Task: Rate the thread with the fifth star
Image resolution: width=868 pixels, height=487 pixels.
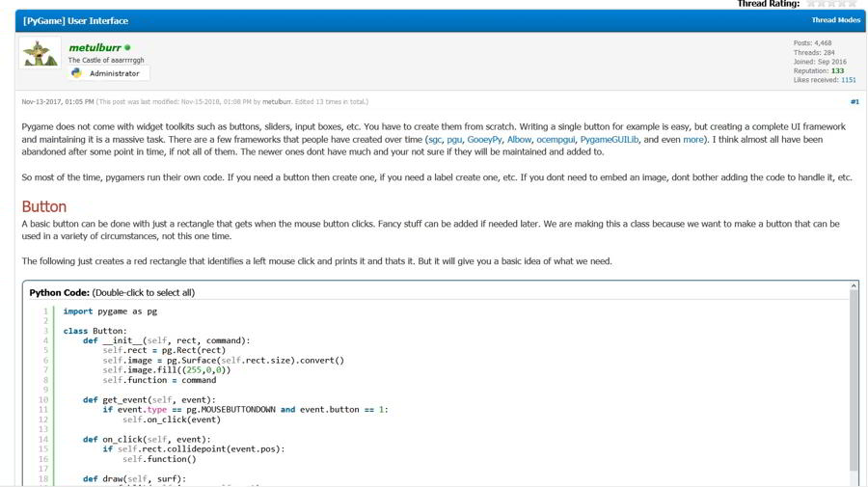Action: tap(852, 4)
